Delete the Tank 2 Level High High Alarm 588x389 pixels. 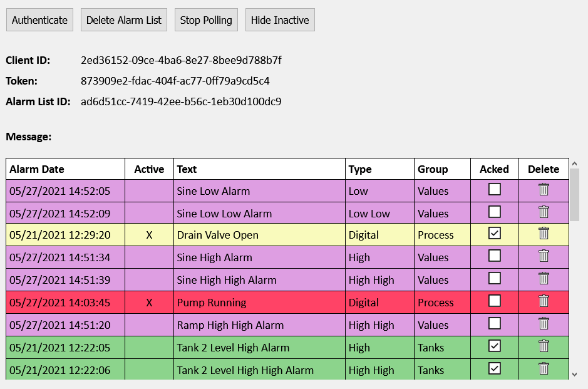pos(543,370)
